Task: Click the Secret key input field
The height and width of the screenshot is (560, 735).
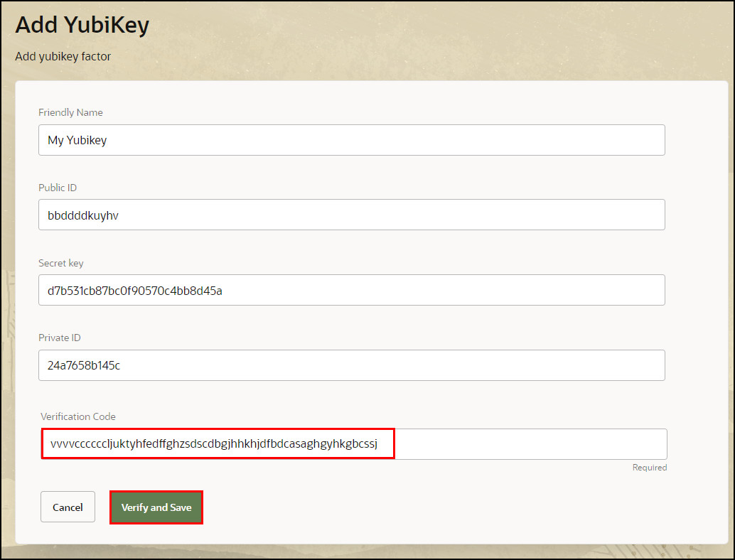Action: coord(352,290)
